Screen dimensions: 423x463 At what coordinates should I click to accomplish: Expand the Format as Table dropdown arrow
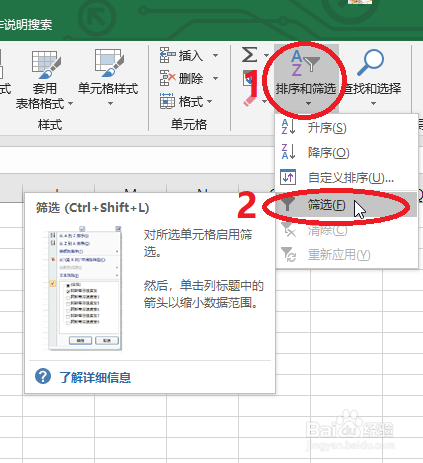point(70,104)
